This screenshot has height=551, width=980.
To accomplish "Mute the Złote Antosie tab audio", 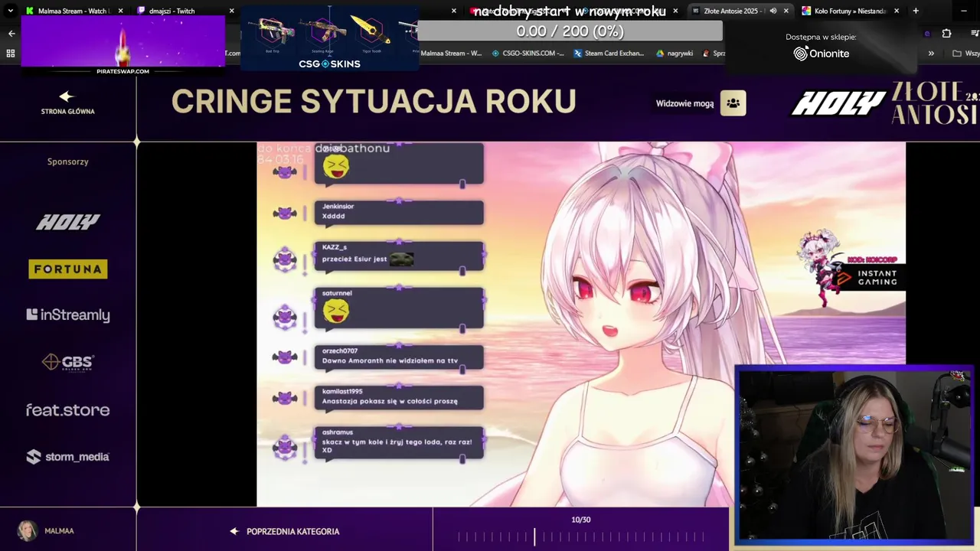I will [773, 11].
